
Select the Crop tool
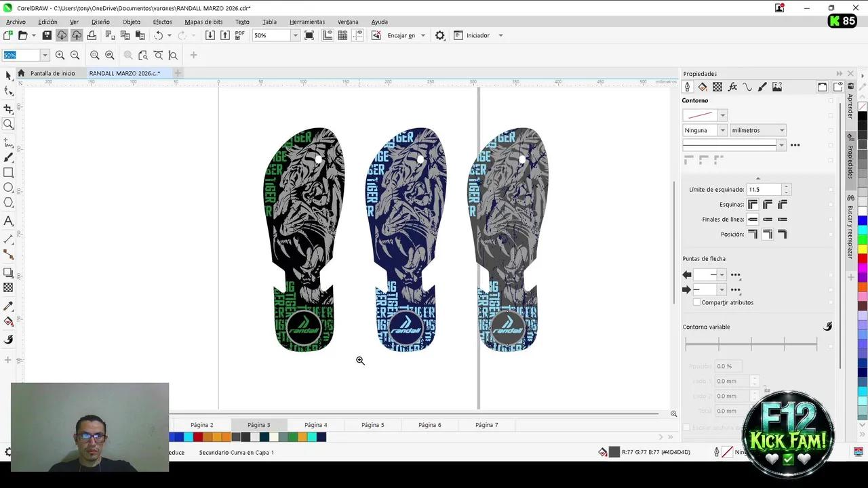8,108
